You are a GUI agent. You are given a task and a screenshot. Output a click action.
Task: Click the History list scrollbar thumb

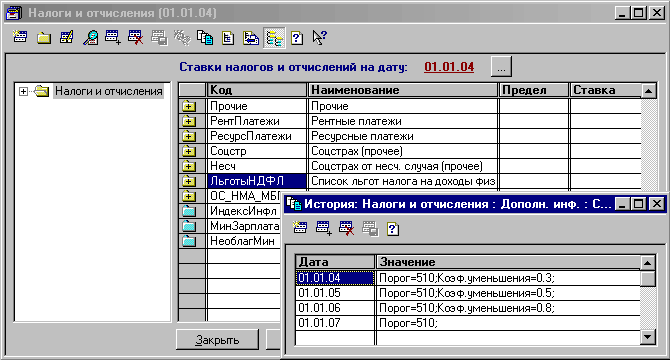[x=648, y=278]
